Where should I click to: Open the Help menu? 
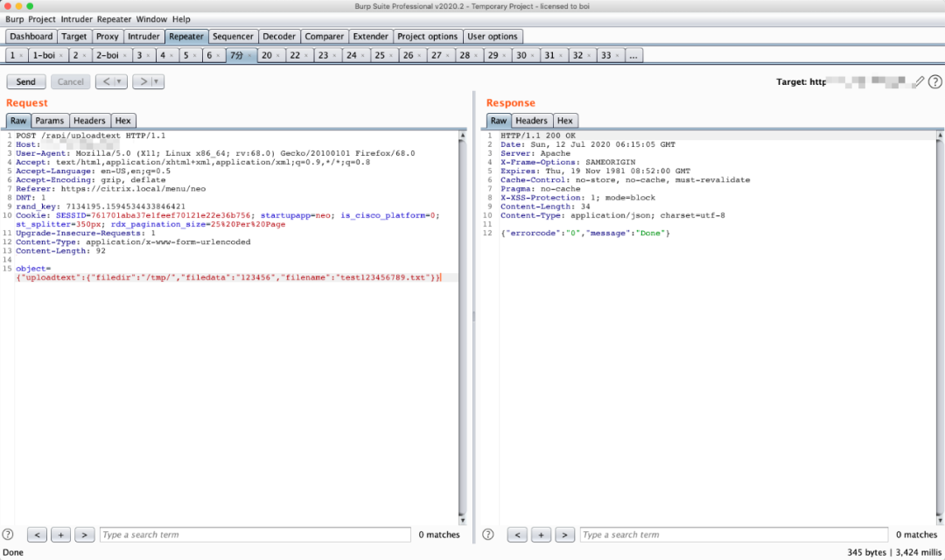181,19
